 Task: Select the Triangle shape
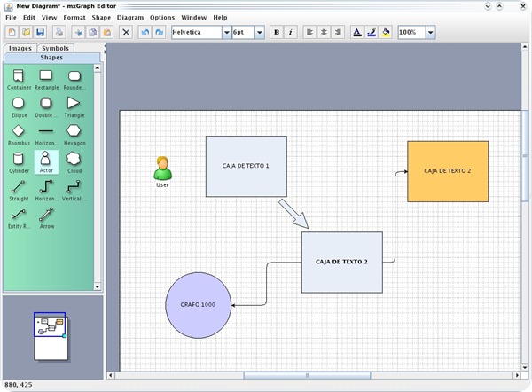(x=74, y=103)
